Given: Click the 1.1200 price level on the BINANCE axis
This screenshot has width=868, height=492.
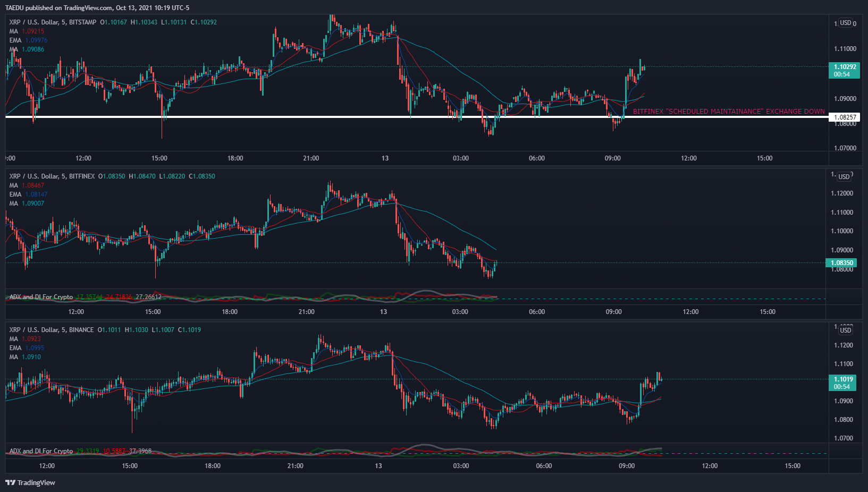Looking at the screenshot, I should pyautogui.click(x=844, y=345).
